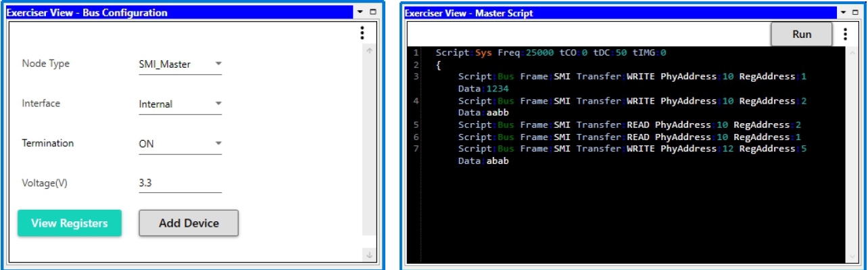Click the Node Type label

[x=46, y=64]
